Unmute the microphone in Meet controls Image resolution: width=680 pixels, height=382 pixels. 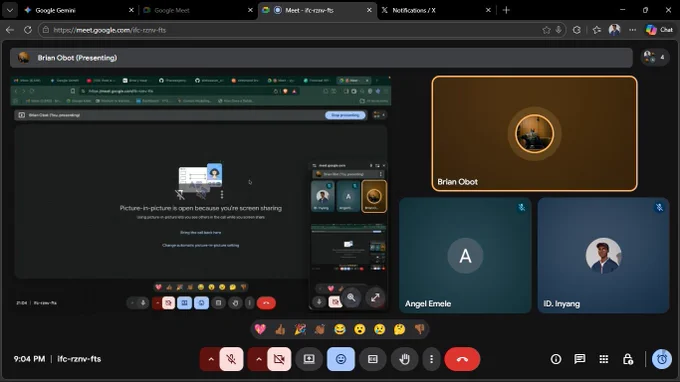tap(231, 359)
